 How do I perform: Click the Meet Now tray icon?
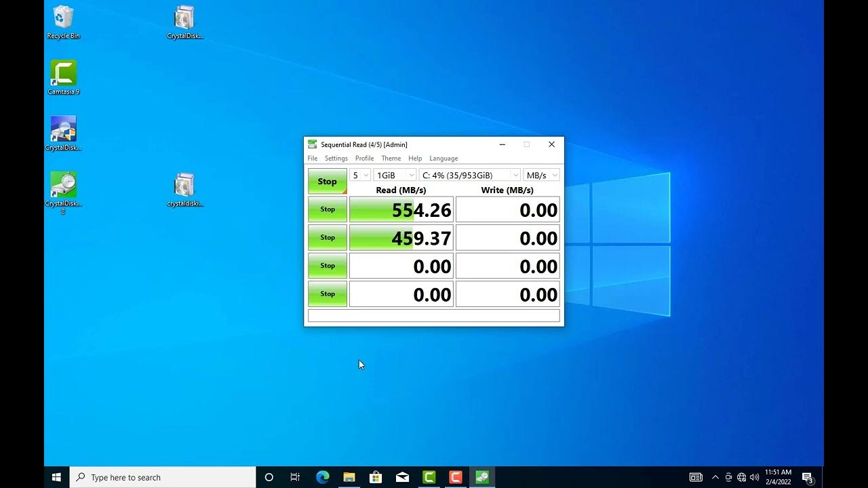coord(728,477)
